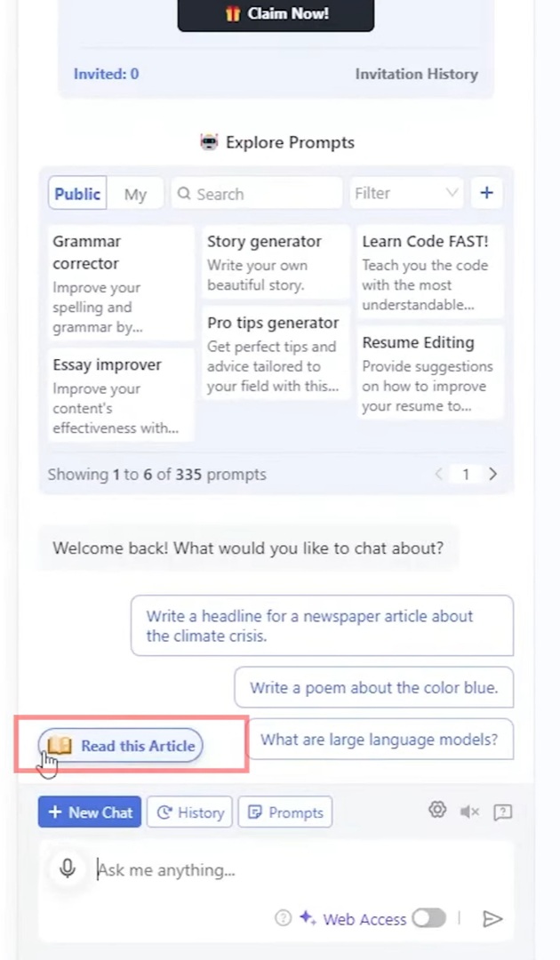This screenshot has width=560, height=960.
Task: Toggle the Web Access switch
Action: point(428,918)
